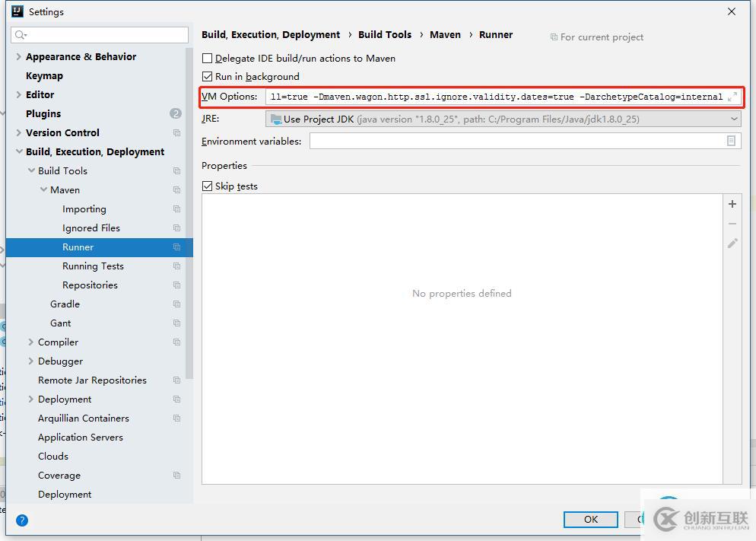Select Running Tests under Maven
This screenshot has height=541, width=756.
[93, 266]
